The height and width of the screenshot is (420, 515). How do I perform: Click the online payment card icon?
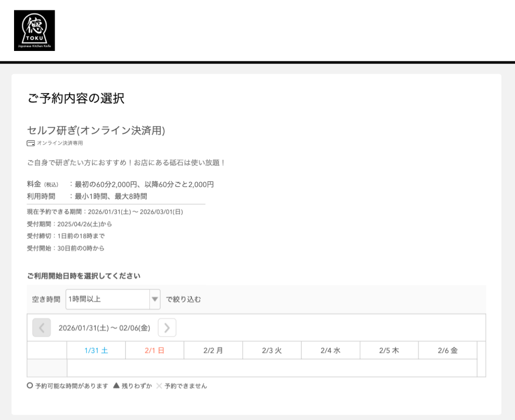(x=30, y=143)
